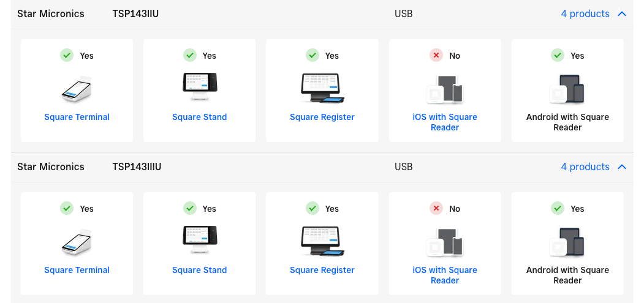Click Square Register device image under TSP143IIIU
Screen dimensions: 644x303
[x=322, y=241]
